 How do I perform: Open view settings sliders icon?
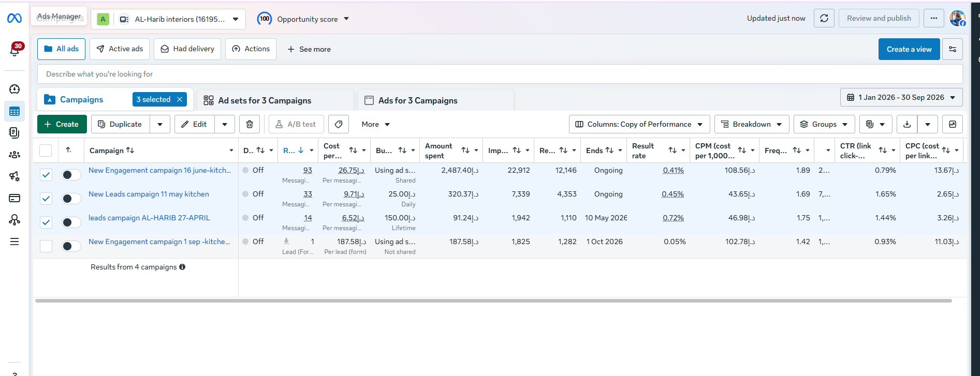click(953, 49)
